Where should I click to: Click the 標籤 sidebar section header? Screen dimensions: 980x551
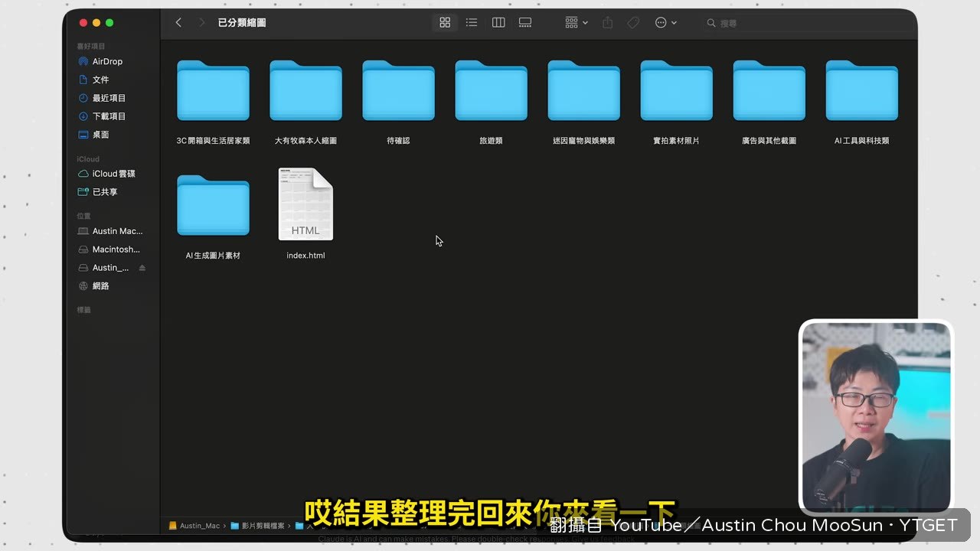pos(83,310)
